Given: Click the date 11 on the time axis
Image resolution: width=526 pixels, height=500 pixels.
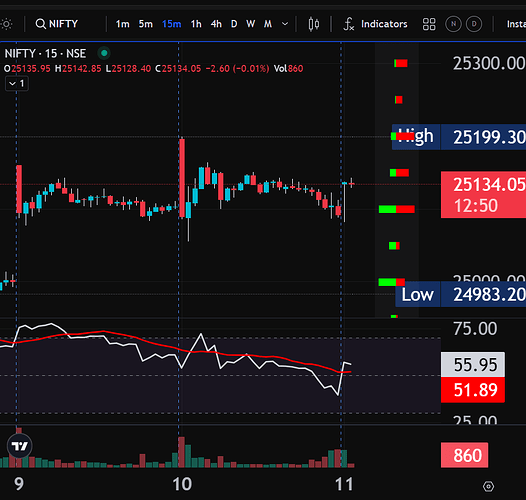Looking at the screenshot, I should pyautogui.click(x=344, y=484).
